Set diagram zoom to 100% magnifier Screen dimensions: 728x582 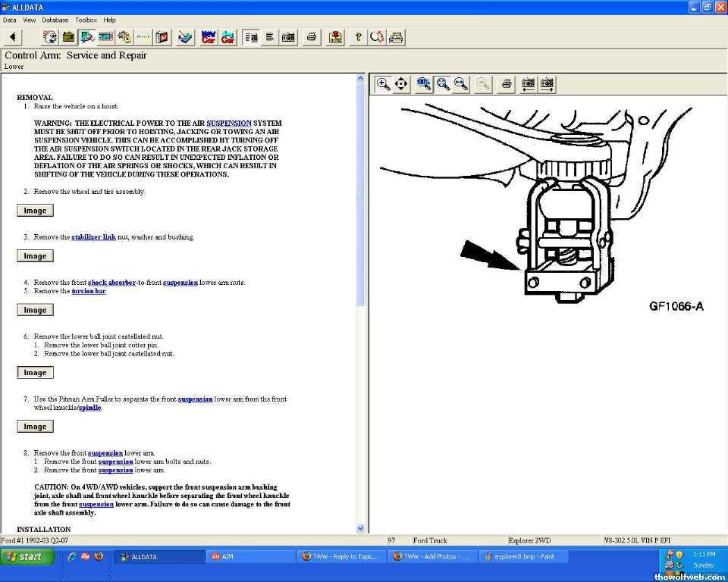click(x=424, y=84)
